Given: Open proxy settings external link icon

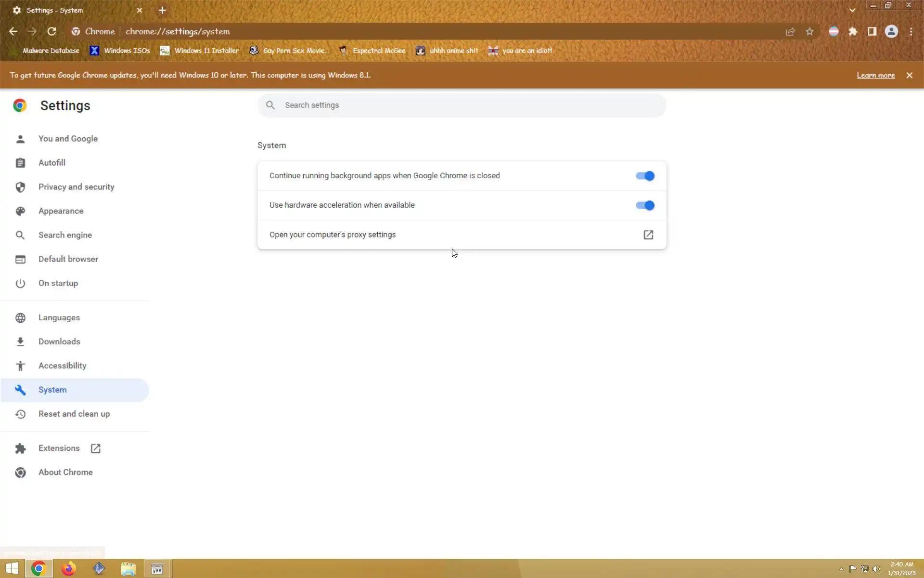Looking at the screenshot, I should click(x=648, y=235).
